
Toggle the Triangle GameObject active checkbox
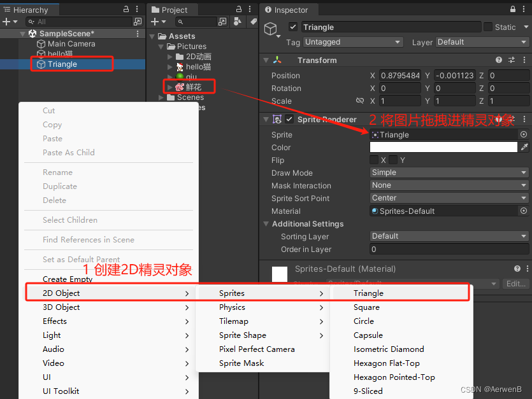[293, 27]
